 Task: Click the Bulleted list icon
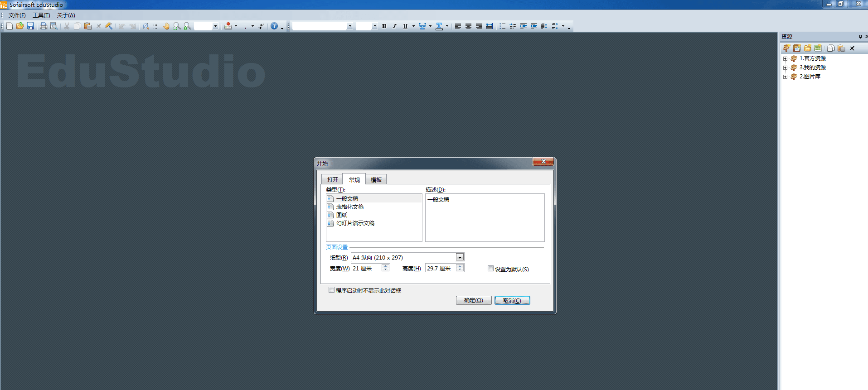coord(502,26)
